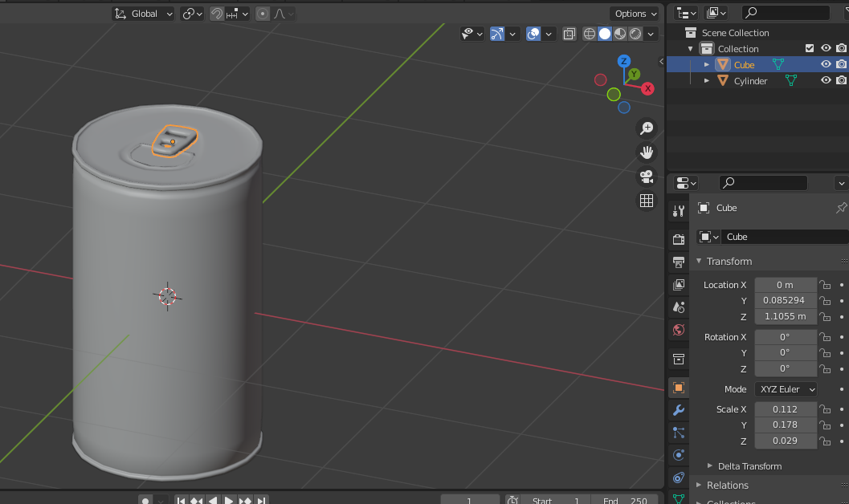
Task: Open shading options dropdown arrow
Action: pyautogui.click(x=651, y=34)
